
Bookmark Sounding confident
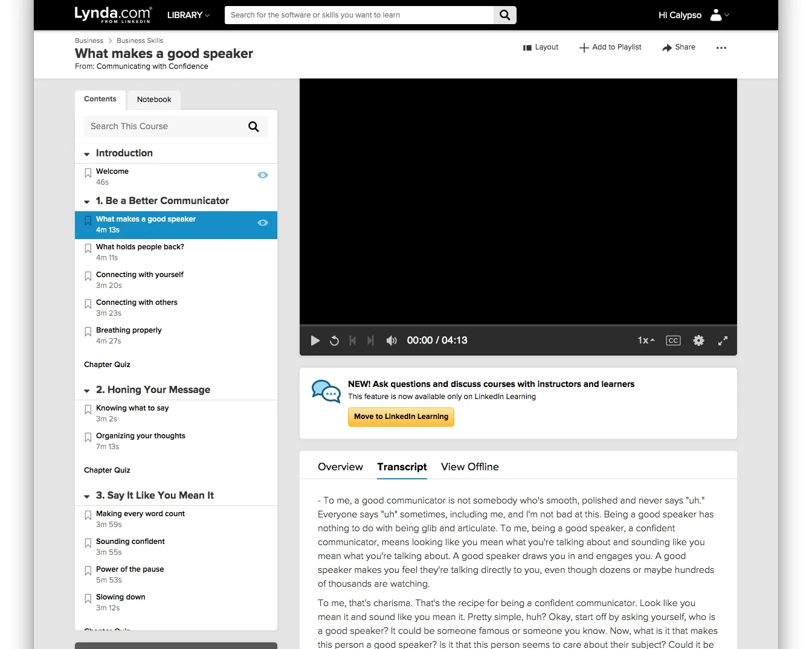click(x=88, y=543)
